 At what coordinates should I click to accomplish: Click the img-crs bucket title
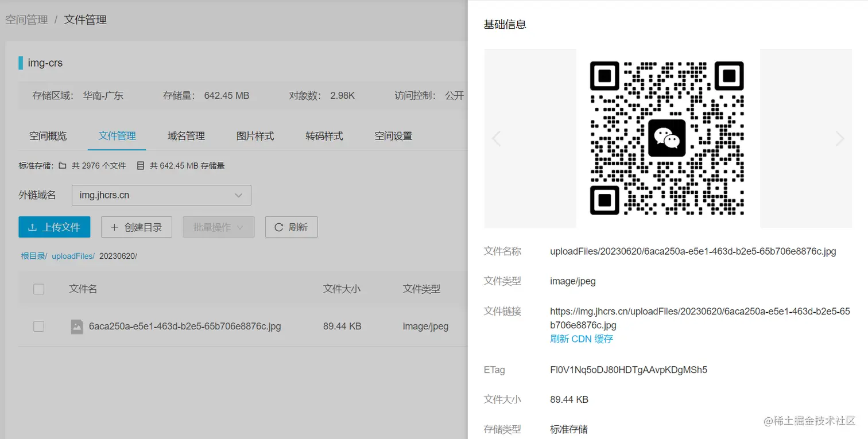(45, 63)
